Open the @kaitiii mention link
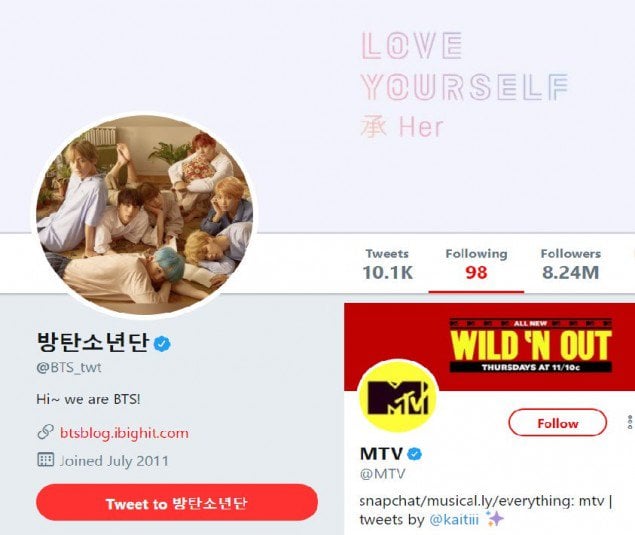Image resolution: width=635 pixels, height=535 pixels. pyautogui.click(x=454, y=519)
